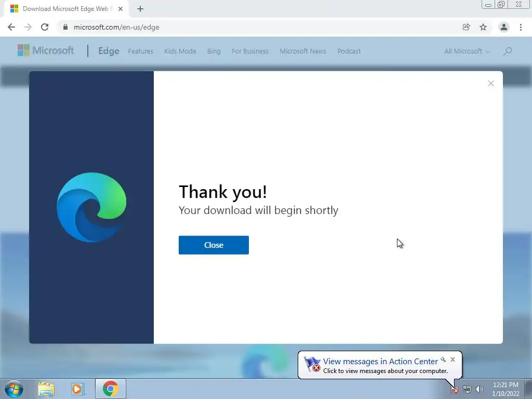Click the lock icon in the address bar
This screenshot has width=532, height=399.
click(65, 27)
